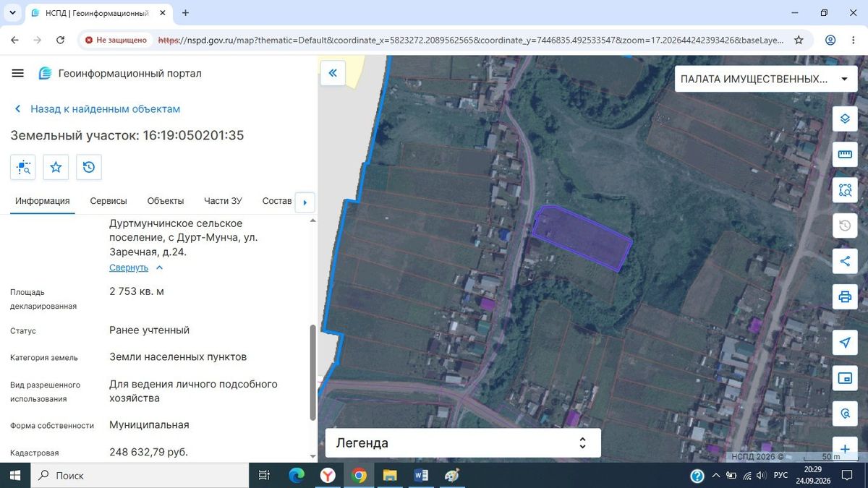Screen dimensions: 868x488
Task: Toggle the overview mini-map tool
Action: (845, 378)
